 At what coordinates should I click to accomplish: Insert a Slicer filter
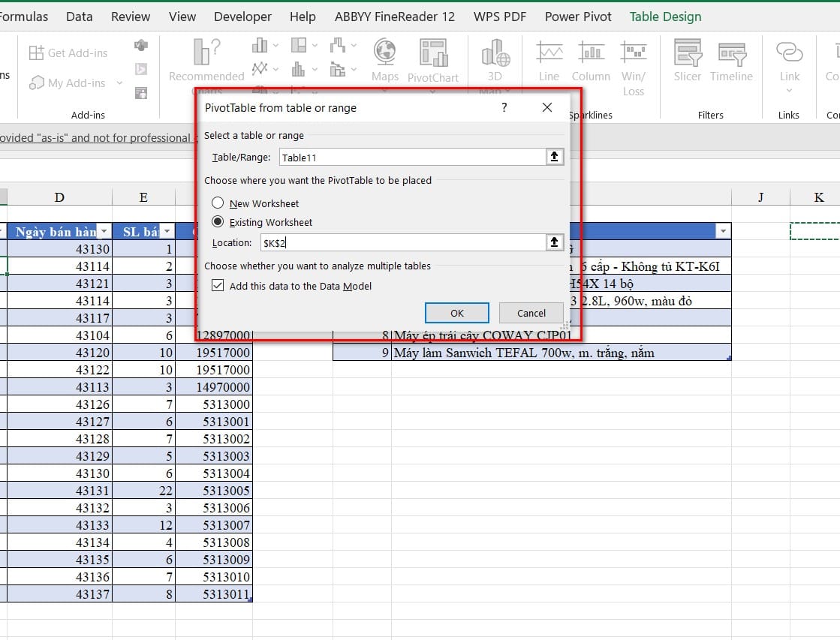[x=688, y=61]
